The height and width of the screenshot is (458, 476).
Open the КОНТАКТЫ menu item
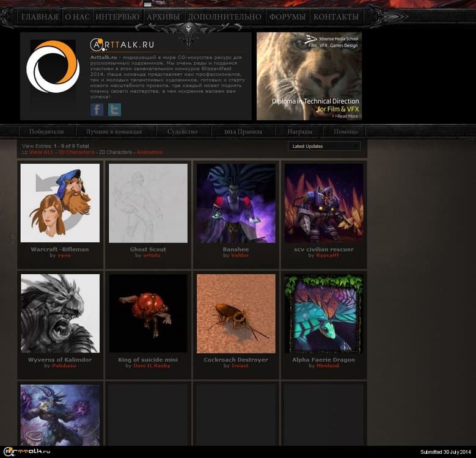click(x=335, y=16)
